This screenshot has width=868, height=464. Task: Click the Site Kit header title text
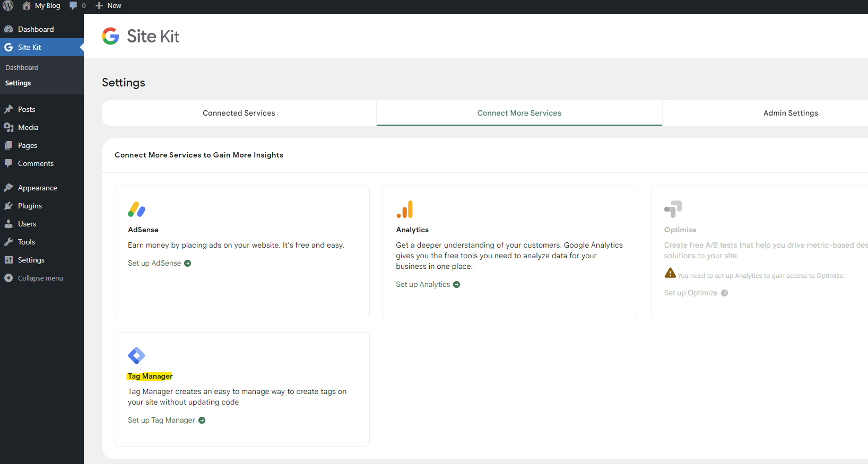coord(153,36)
